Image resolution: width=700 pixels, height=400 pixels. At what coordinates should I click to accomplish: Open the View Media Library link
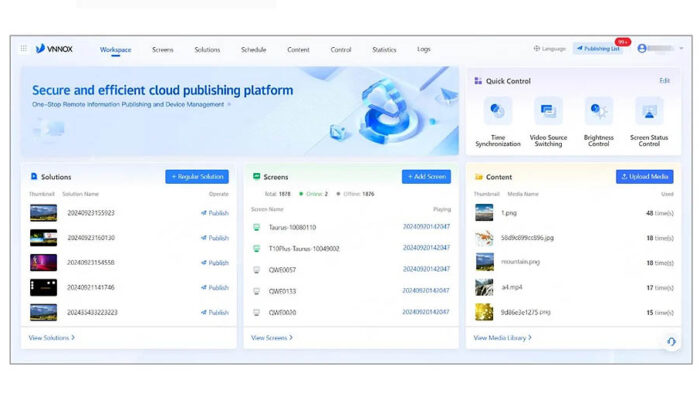tap(503, 338)
